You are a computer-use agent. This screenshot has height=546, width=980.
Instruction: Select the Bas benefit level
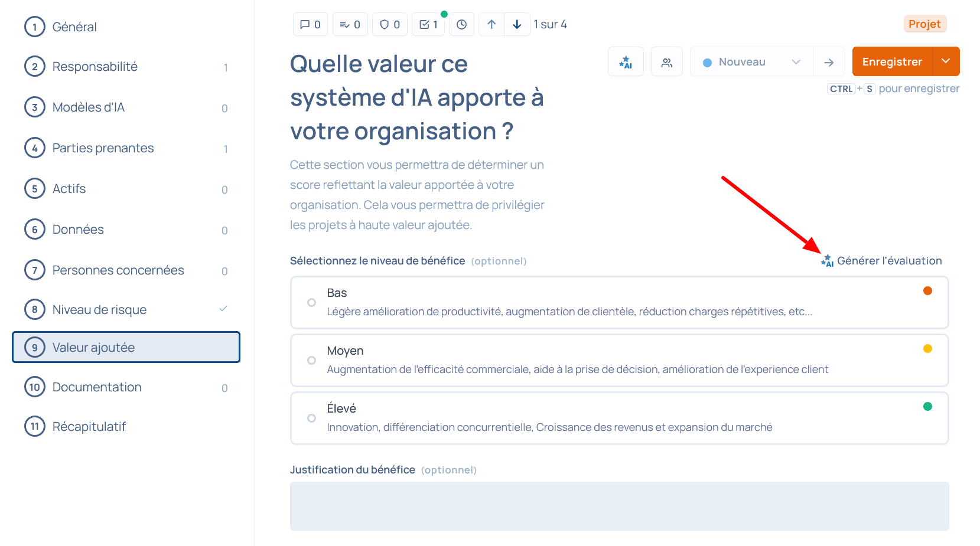click(311, 303)
